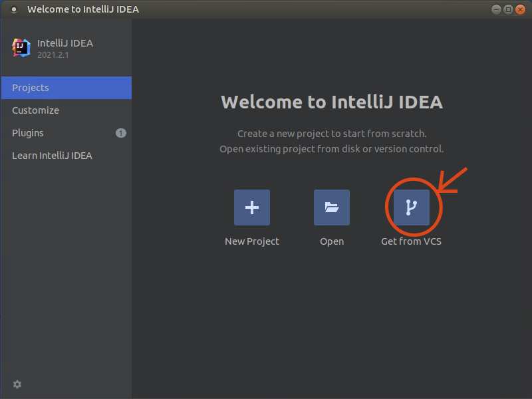Viewport: 532px width, 399px height.
Task: Minimize the Welcome window
Action: click(496, 9)
